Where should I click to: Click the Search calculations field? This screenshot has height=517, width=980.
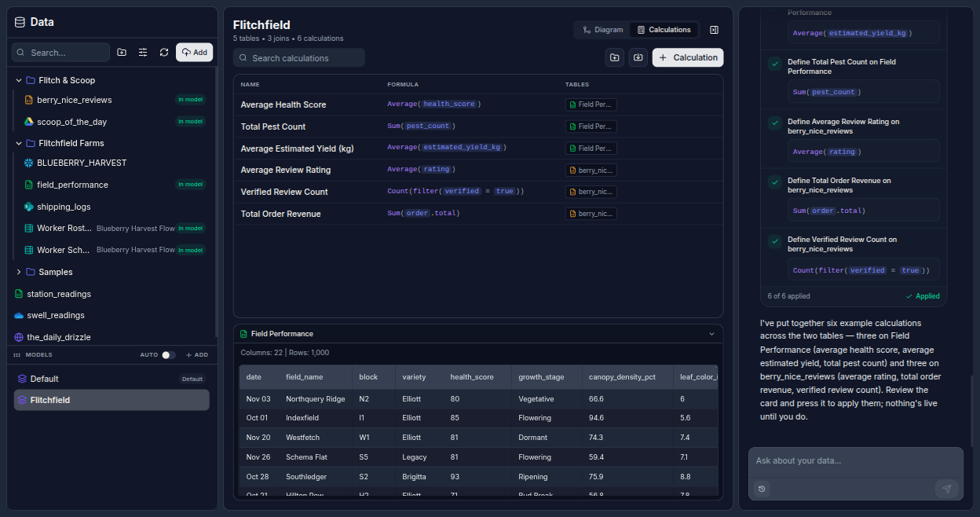coord(299,58)
